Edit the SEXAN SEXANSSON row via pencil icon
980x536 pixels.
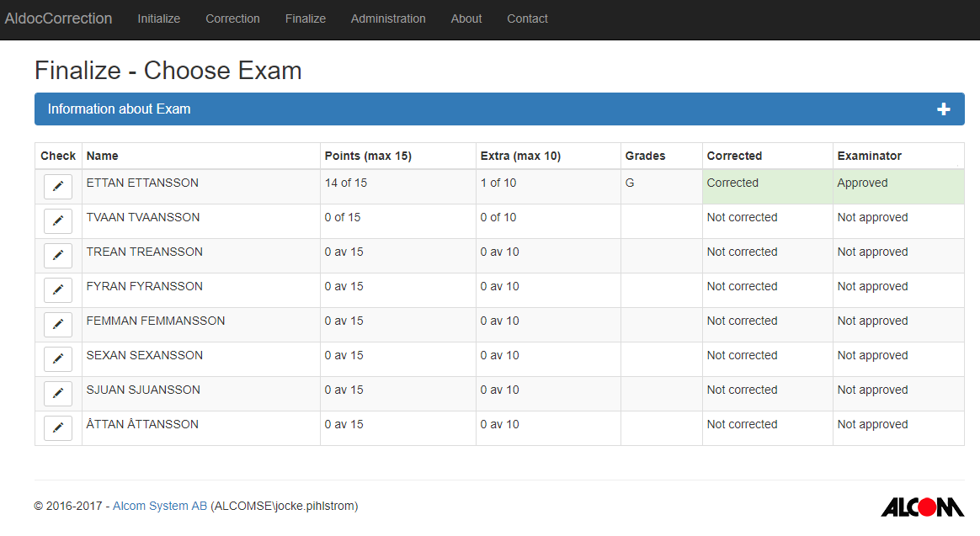point(58,358)
